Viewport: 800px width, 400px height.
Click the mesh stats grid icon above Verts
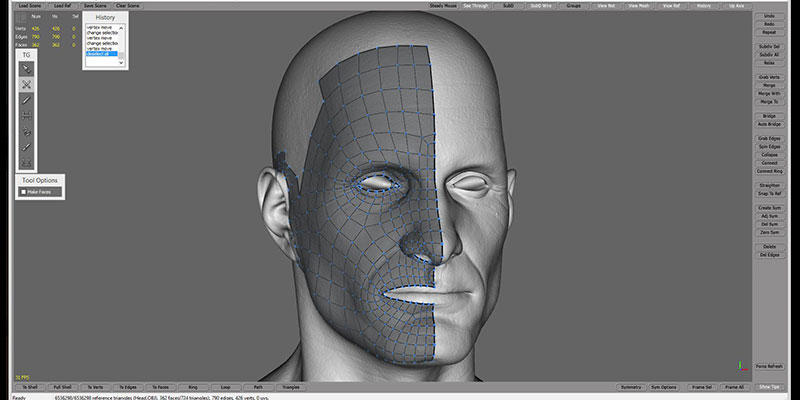tap(20, 17)
